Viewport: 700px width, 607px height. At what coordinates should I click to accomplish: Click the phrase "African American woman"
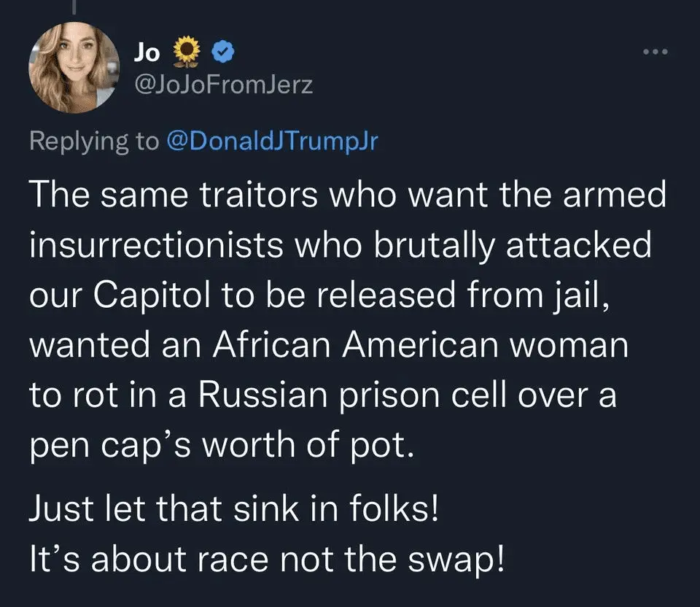click(x=420, y=344)
